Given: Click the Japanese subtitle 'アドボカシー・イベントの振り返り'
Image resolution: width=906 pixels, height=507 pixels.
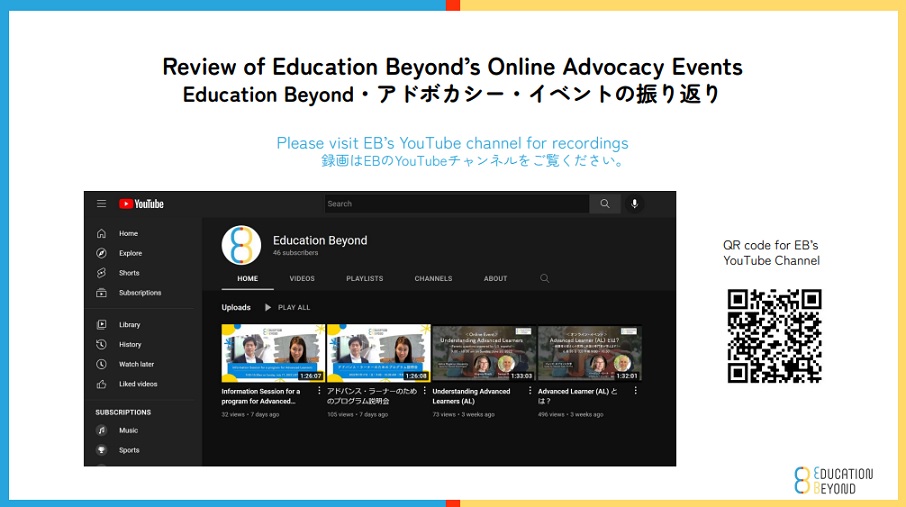Looking at the screenshot, I should pyautogui.click(x=549, y=94).
